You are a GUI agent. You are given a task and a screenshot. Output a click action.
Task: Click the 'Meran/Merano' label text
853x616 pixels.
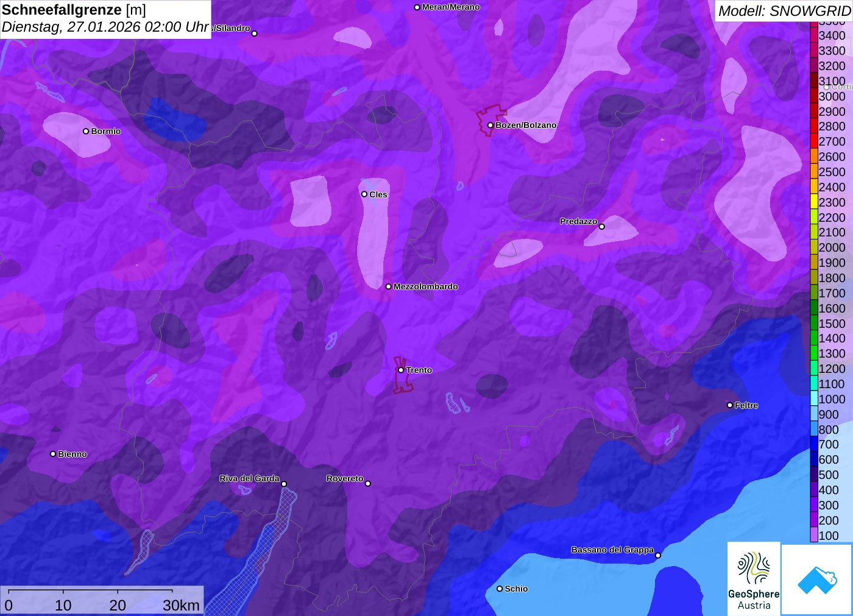click(451, 7)
